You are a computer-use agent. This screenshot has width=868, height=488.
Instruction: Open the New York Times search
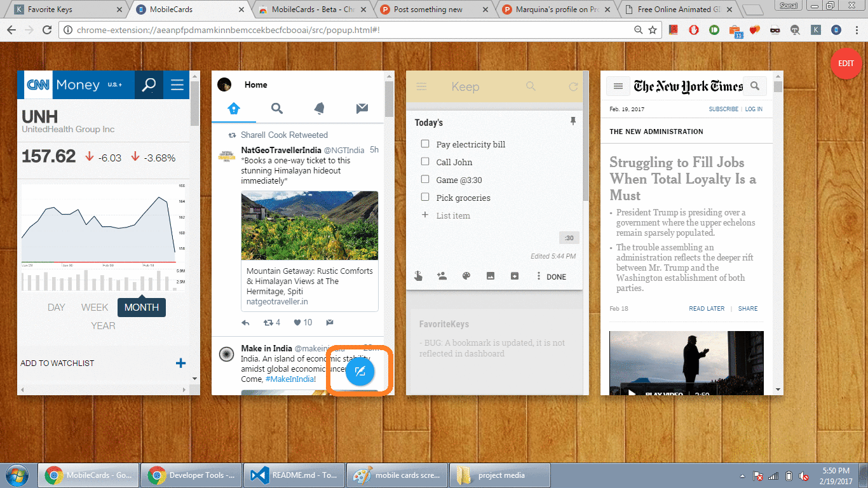click(754, 86)
